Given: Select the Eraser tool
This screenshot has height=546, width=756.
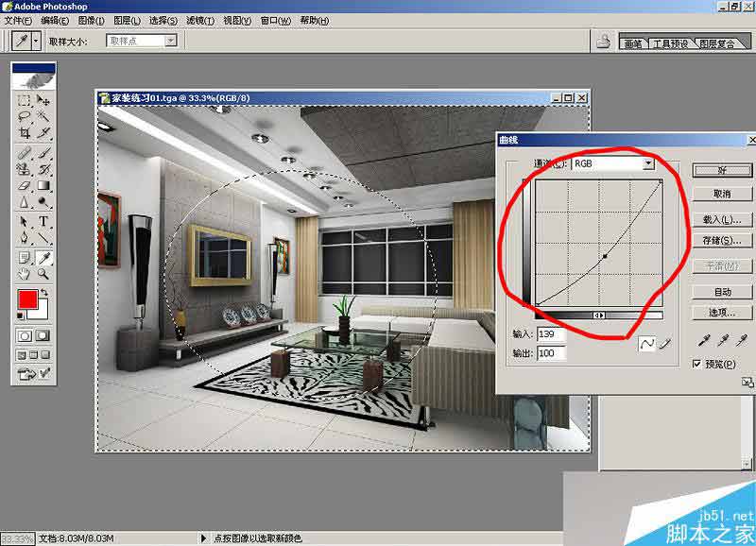Looking at the screenshot, I should [x=24, y=185].
